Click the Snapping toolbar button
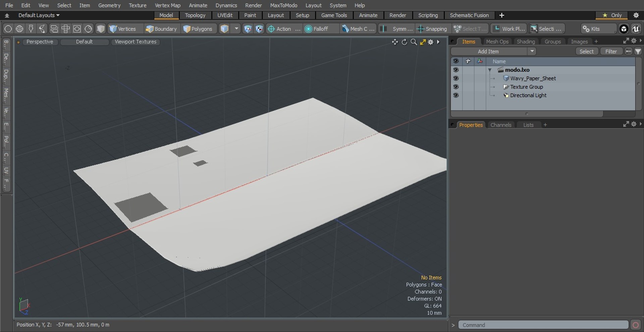 tap(432, 29)
